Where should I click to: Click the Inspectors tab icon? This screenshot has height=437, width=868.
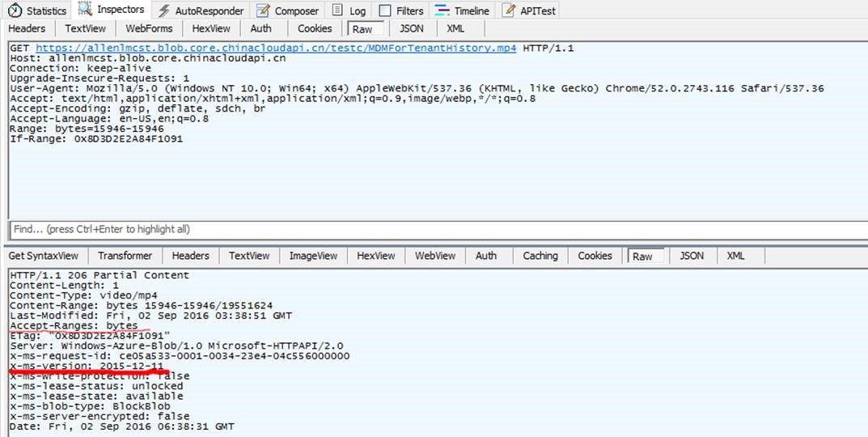pos(84,11)
